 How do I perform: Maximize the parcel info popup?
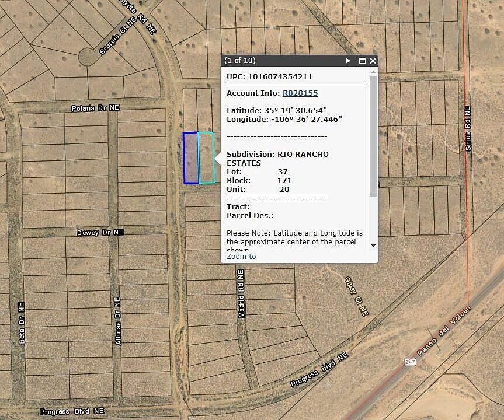click(362, 61)
